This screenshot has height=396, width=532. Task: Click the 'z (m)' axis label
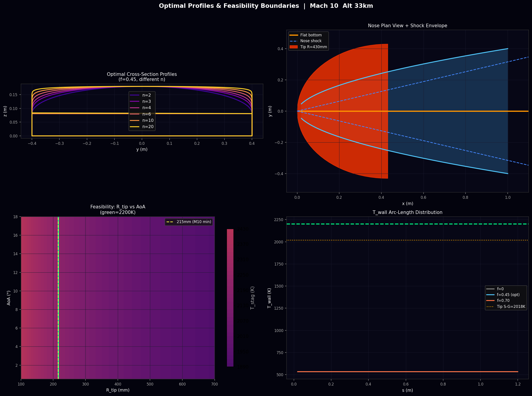pyautogui.click(x=5, y=111)
